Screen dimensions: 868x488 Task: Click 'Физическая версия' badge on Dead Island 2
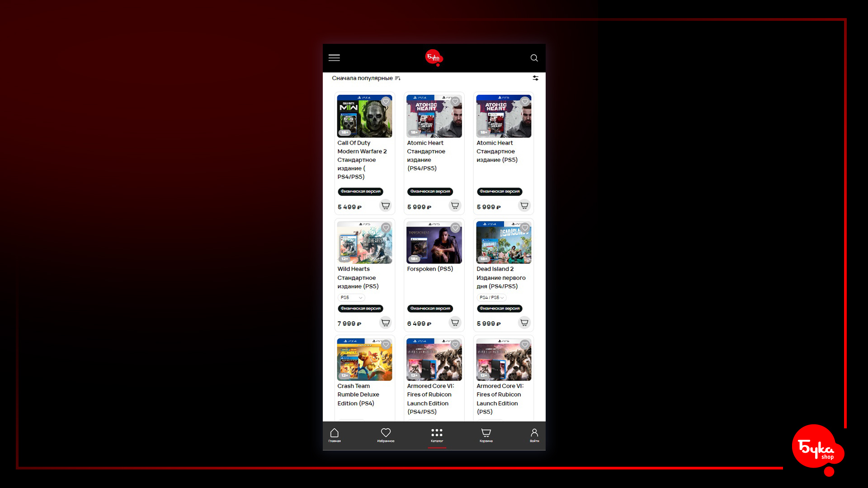point(500,309)
